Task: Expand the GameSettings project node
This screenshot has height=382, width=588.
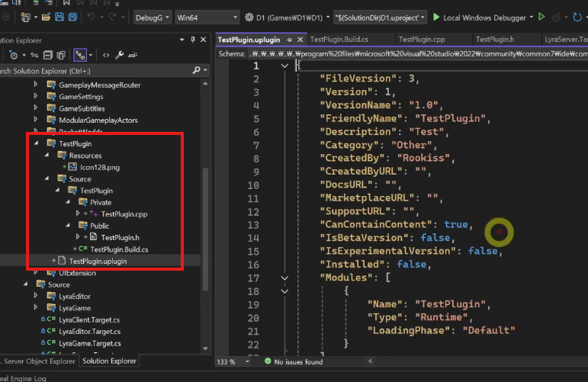Action: pyautogui.click(x=36, y=96)
